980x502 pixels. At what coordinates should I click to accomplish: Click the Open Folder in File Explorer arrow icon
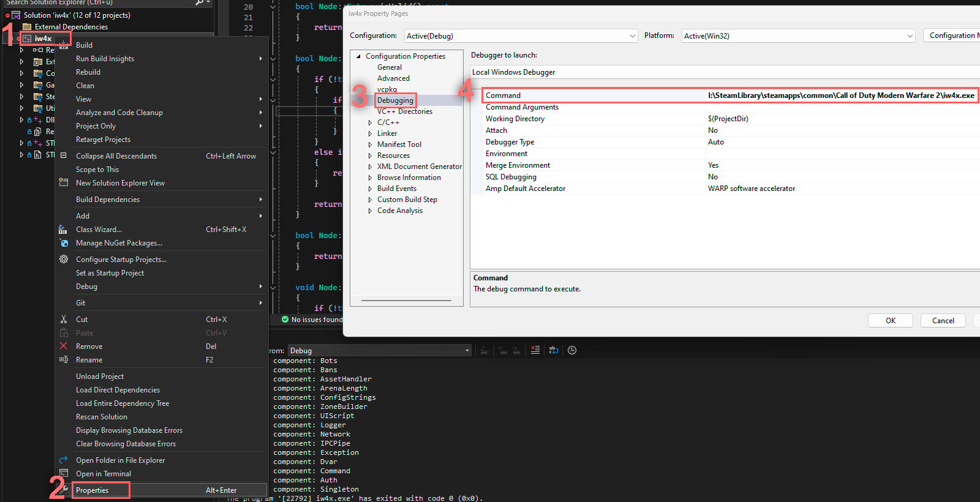pos(64,460)
